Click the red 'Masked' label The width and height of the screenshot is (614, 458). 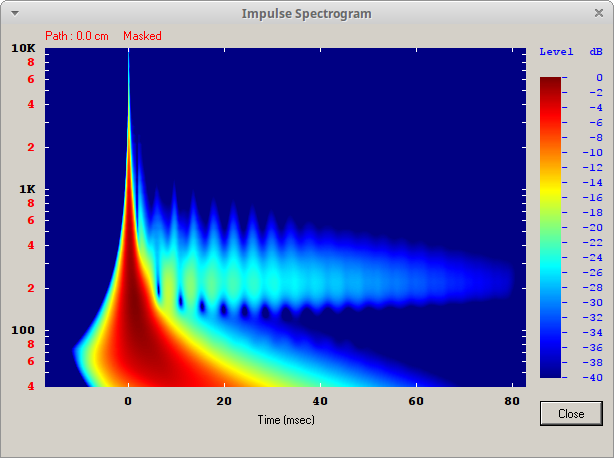pyautogui.click(x=142, y=36)
